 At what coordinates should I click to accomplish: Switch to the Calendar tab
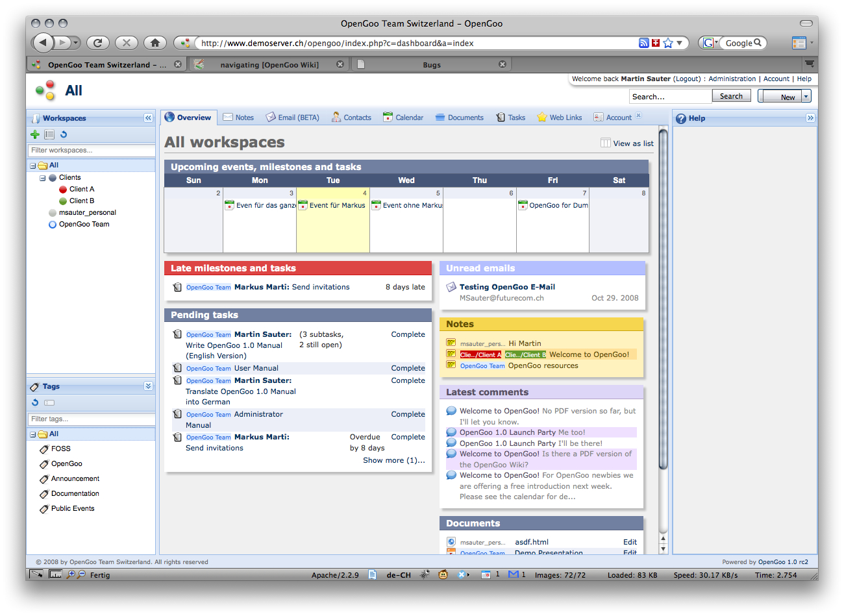[x=403, y=117]
